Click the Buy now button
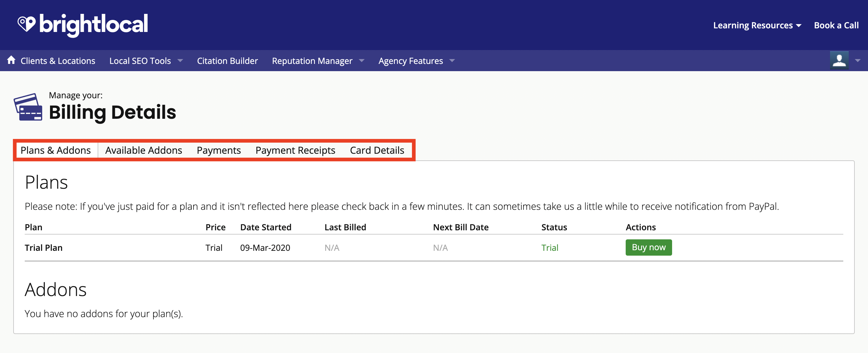This screenshot has height=353, width=868. tap(648, 247)
